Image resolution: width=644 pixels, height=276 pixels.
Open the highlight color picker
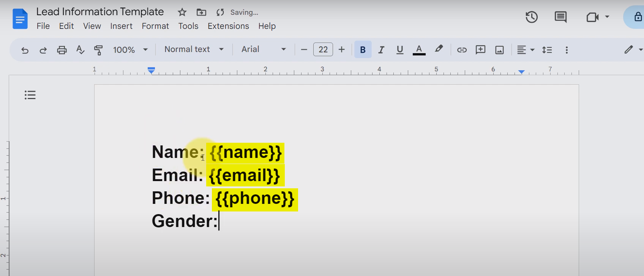click(439, 49)
